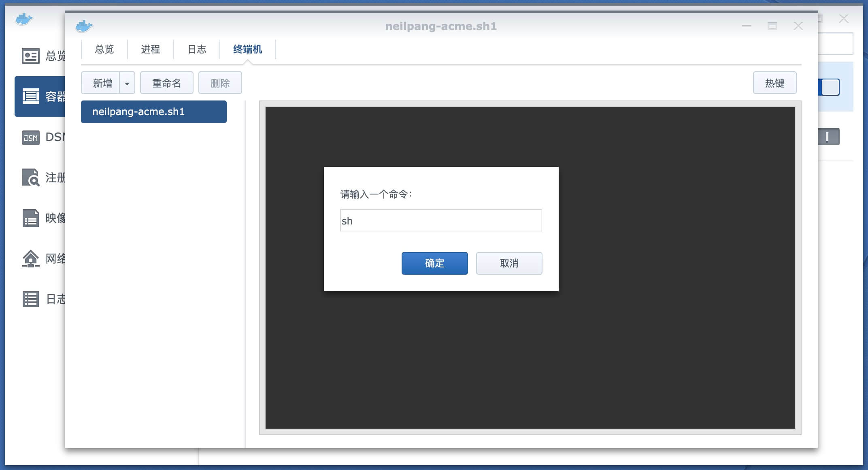This screenshot has width=868, height=470.
Task: Toggle the blue switch behind the window
Action: (x=829, y=87)
